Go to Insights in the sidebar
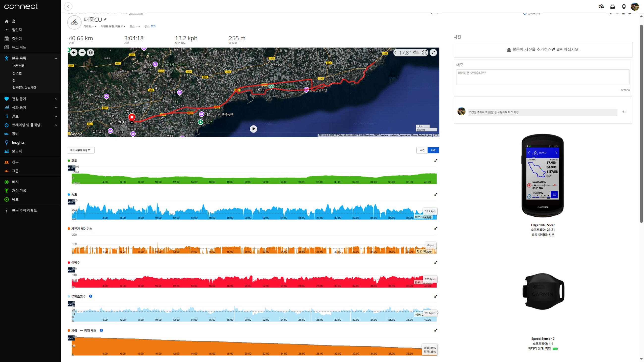Image resolution: width=644 pixels, height=362 pixels. (x=18, y=142)
